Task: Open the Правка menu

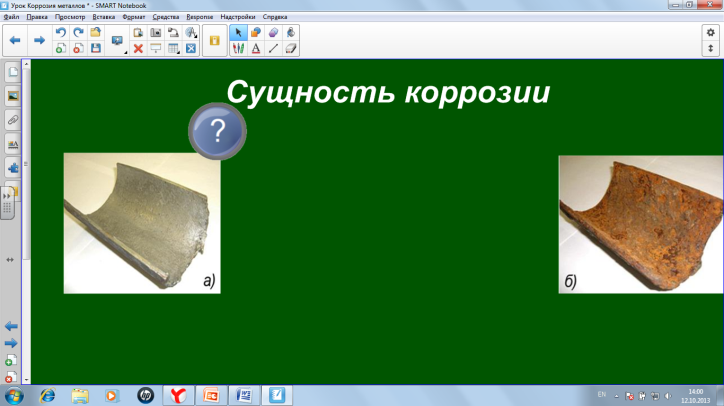Action: coord(37,17)
